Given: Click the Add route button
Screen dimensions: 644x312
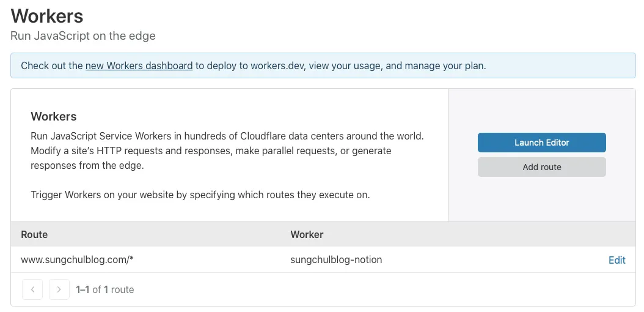Looking at the screenshot, I should click(x=541, y=167).
